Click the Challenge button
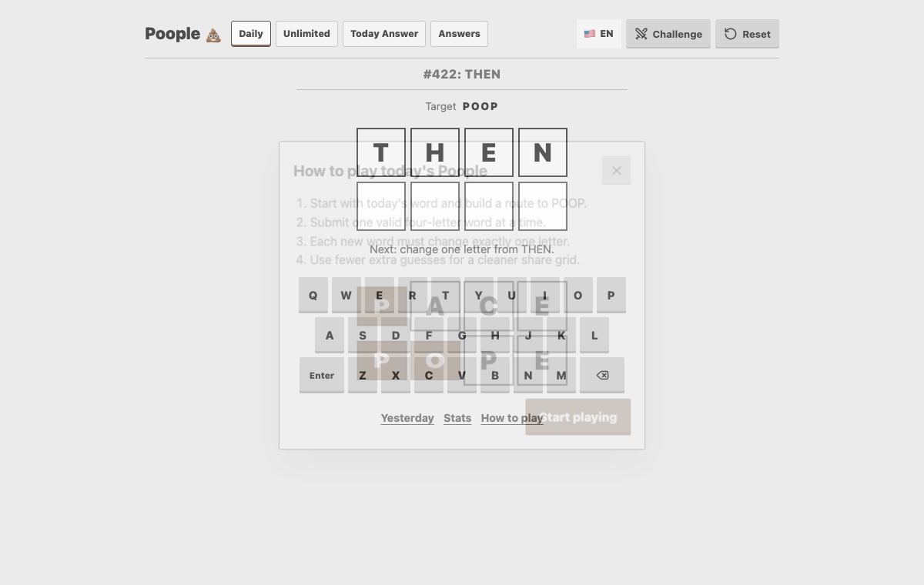 click(x=668, y=34)
